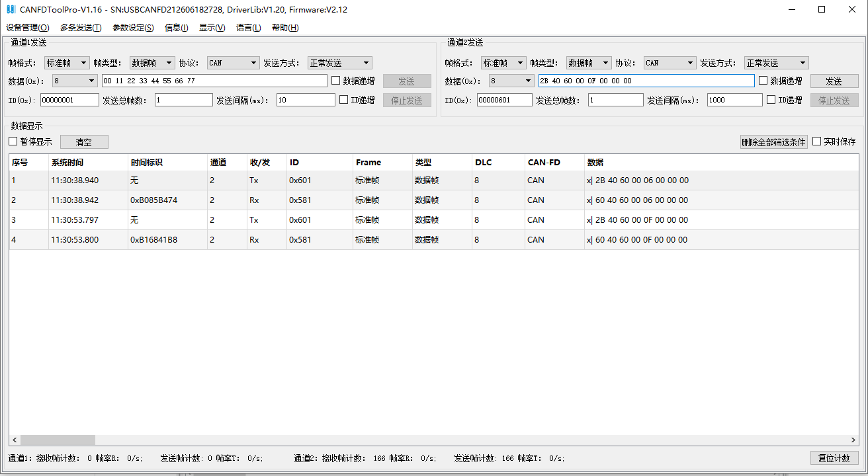This screenshot has width=868, height=476.
Task: Click horizontal scrollbar thumb of data table
Action: click(58, 440)
